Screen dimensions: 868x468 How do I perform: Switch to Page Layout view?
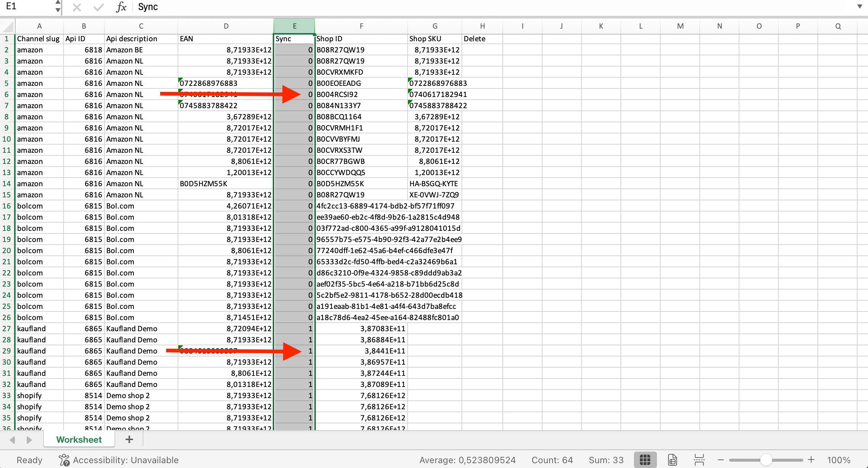coord(672,460)
